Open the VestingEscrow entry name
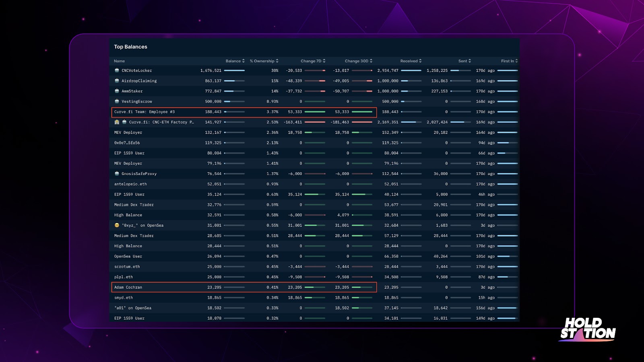The width and height of the screenshot is (644, 362). tap(137, 102)
